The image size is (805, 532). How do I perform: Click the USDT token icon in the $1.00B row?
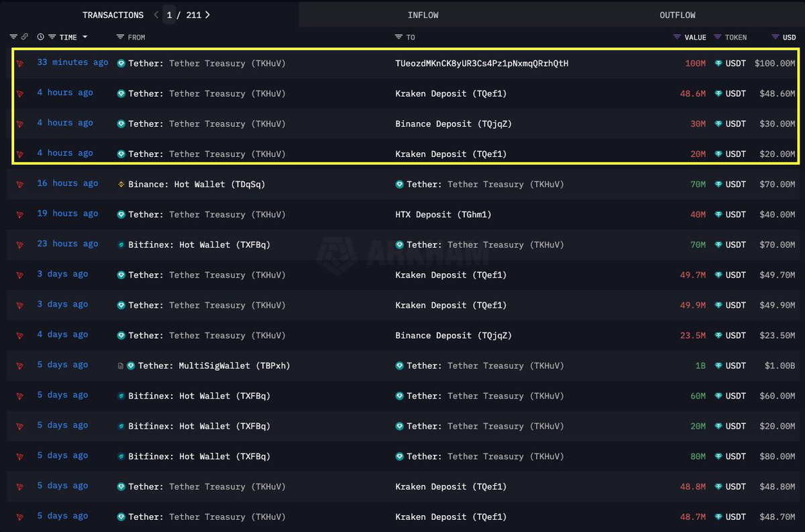(718, 366)
